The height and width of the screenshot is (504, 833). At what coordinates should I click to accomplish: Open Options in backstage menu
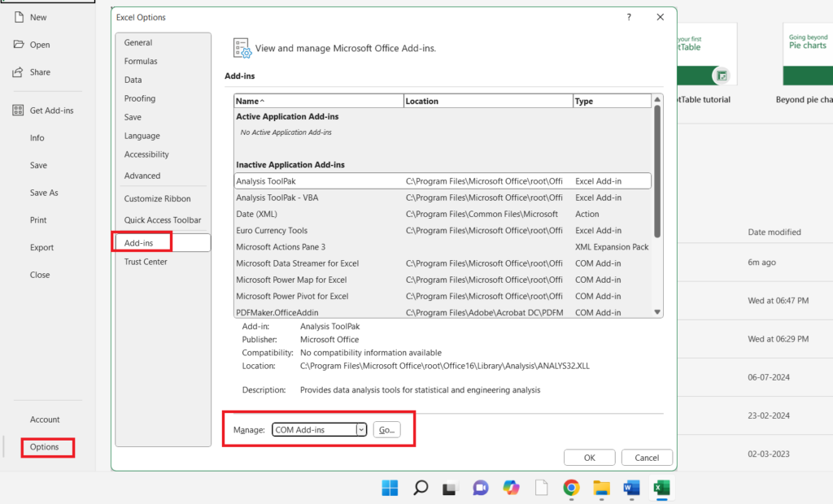[44, 446]
